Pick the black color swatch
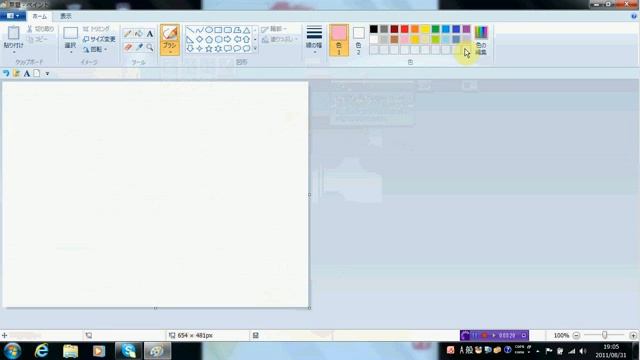The image size is (640, 360). 373,29
